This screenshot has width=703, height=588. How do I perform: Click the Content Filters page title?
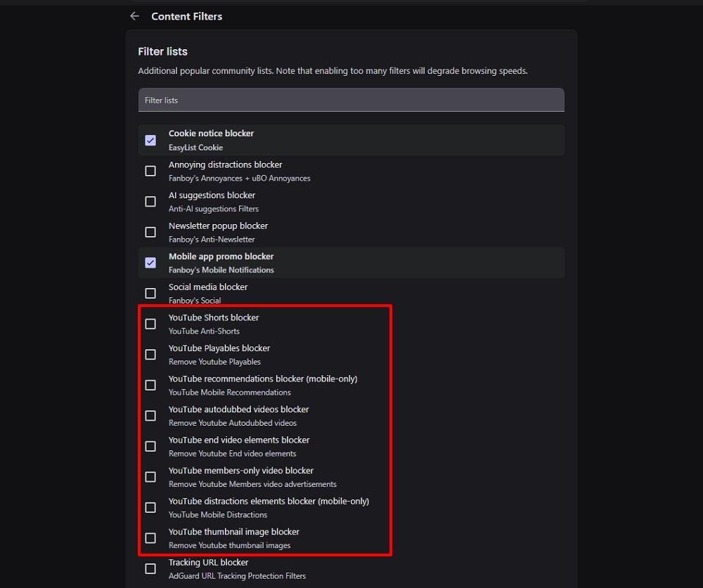tap(186, 16)
